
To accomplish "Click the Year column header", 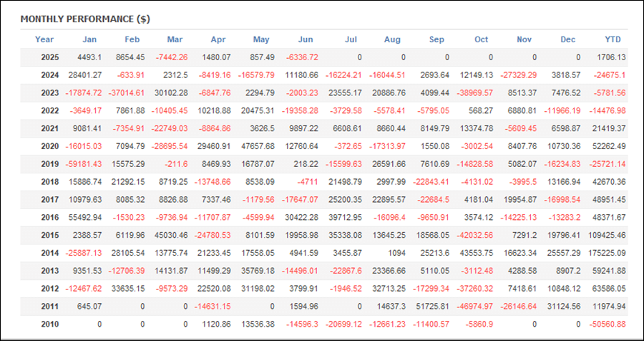I will tap(44, 39).
